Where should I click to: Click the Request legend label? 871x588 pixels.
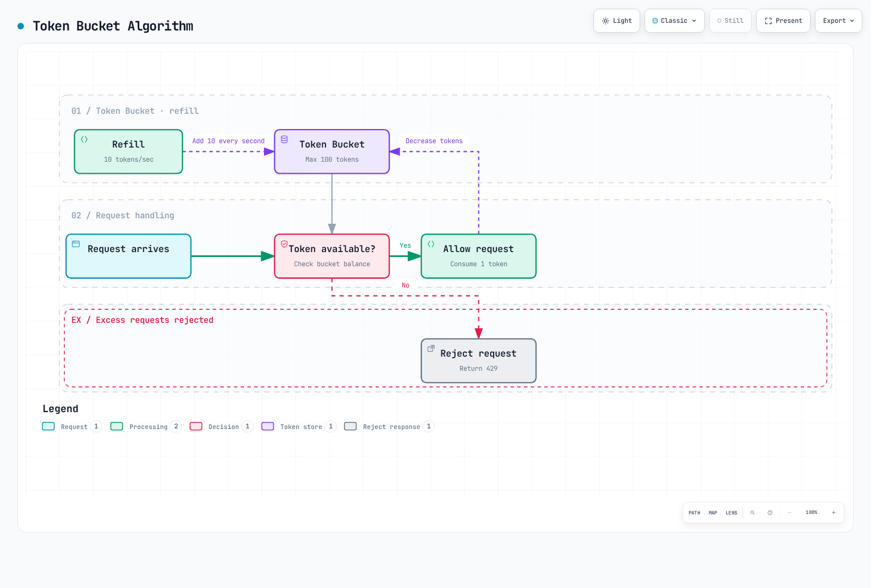tap(74, 427)
